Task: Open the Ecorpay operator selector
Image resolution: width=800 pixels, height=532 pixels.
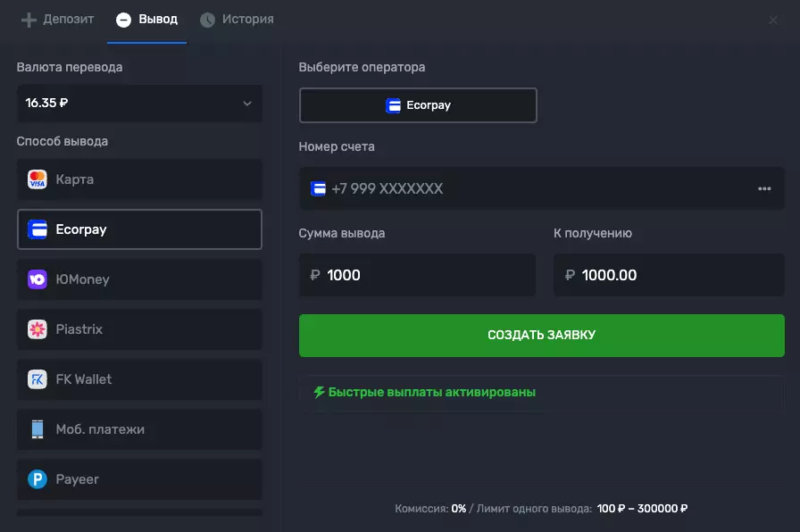Action: point(417,105)
